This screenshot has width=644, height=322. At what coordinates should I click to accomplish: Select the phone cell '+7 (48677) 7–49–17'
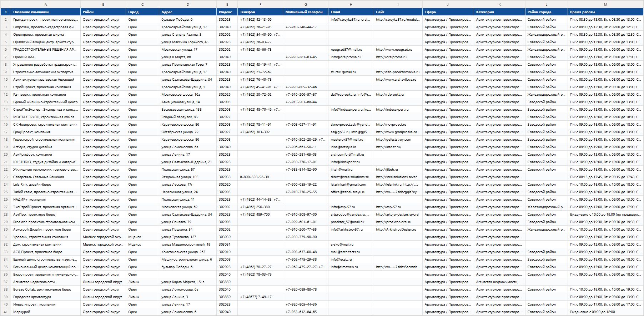260,297
